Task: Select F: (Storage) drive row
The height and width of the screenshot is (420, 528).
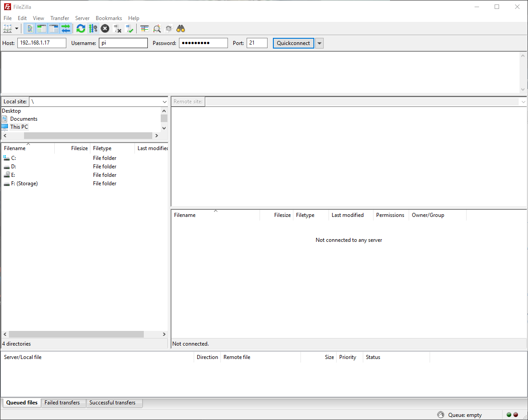Action: pyautogui.click(x=85, y=183)
